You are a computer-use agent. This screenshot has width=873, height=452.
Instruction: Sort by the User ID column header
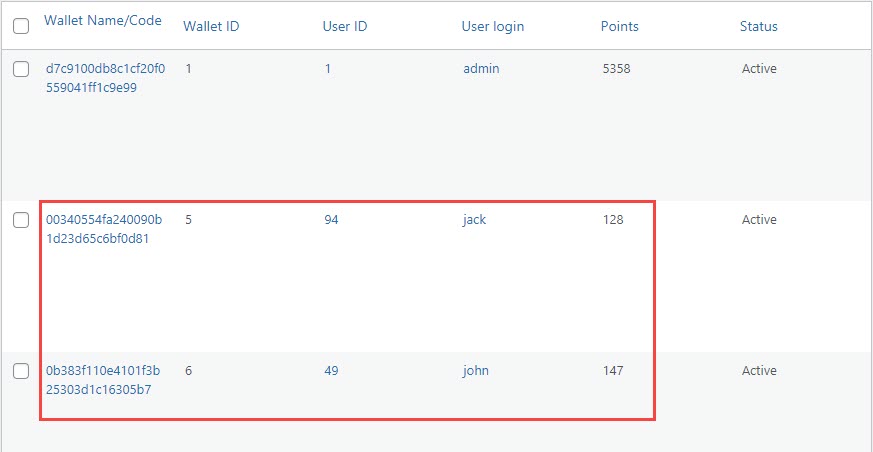click(x=345, y=26)
